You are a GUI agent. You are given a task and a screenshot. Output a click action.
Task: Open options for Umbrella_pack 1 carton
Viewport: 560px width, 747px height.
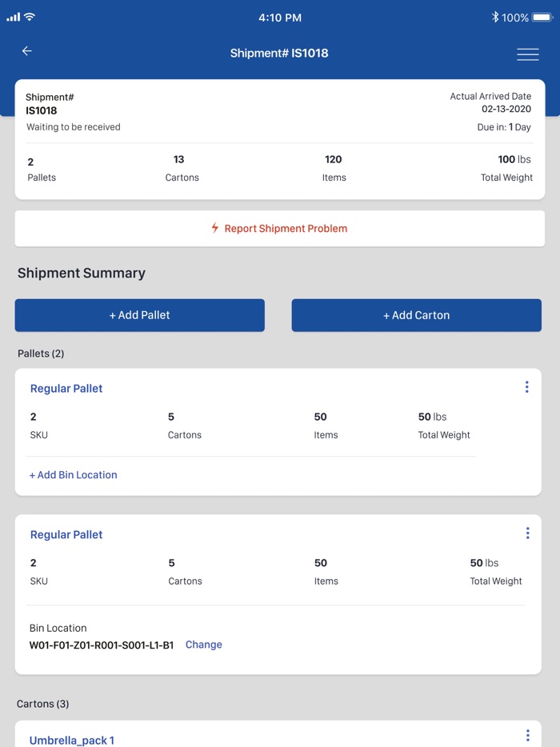527,736
